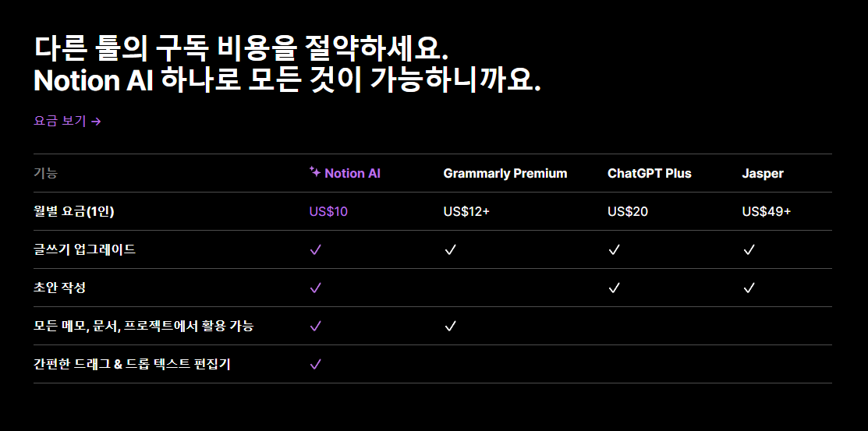Click the purple checkmark for 드래그 & 드롭 편집기
This screenshot has width=868, height=431.
coord(316,364)
